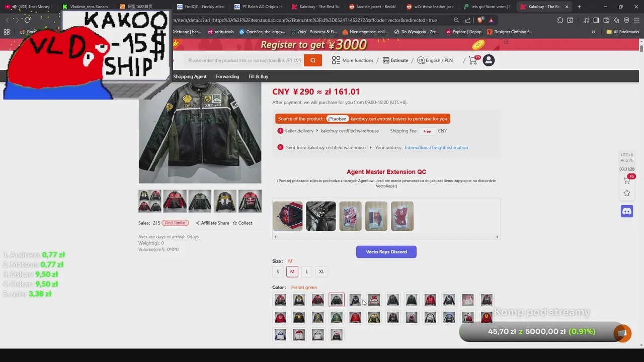This screenshot has width=644, height=362.
Task: Open the Fill & Buy menu item
Action: coord(258,76)
